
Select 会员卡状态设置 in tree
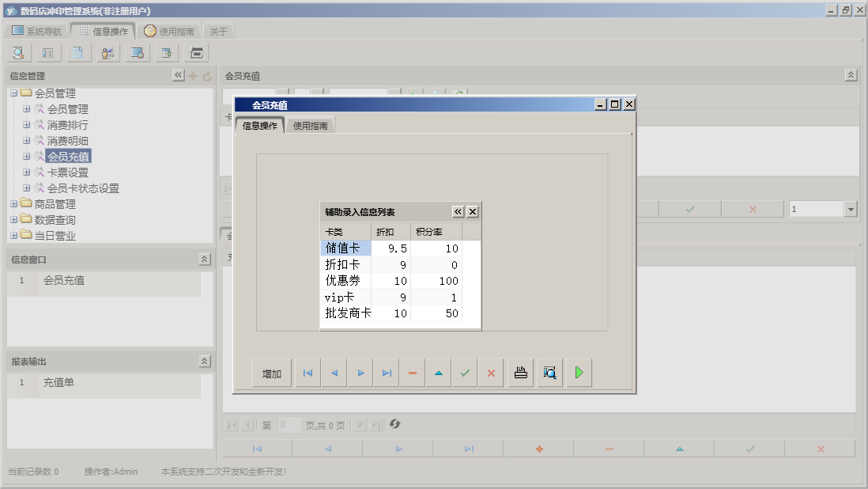83,188
